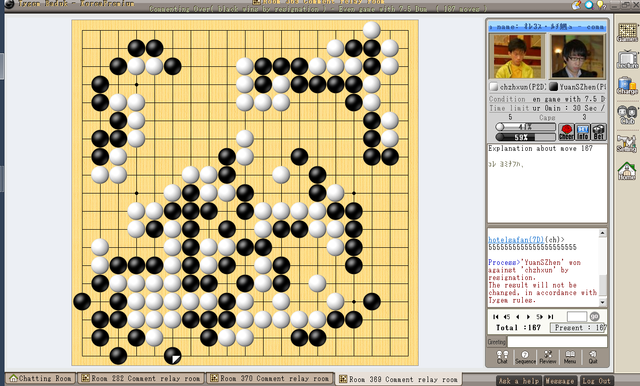The image size is (640, 386).
Task: Open the Bet Info icon
Action: point(582,132)
